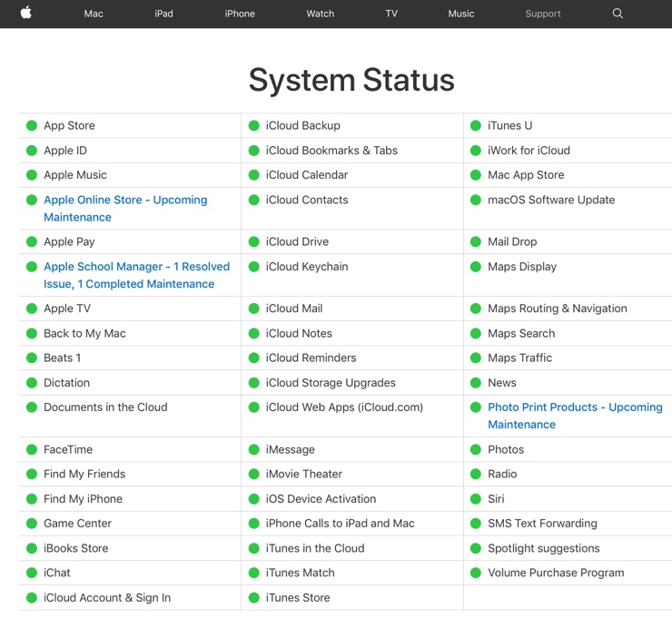Open the iPhone menu item
Image resolution: width=672 pixels, height=618 pixels.
(x=240, y=14)
